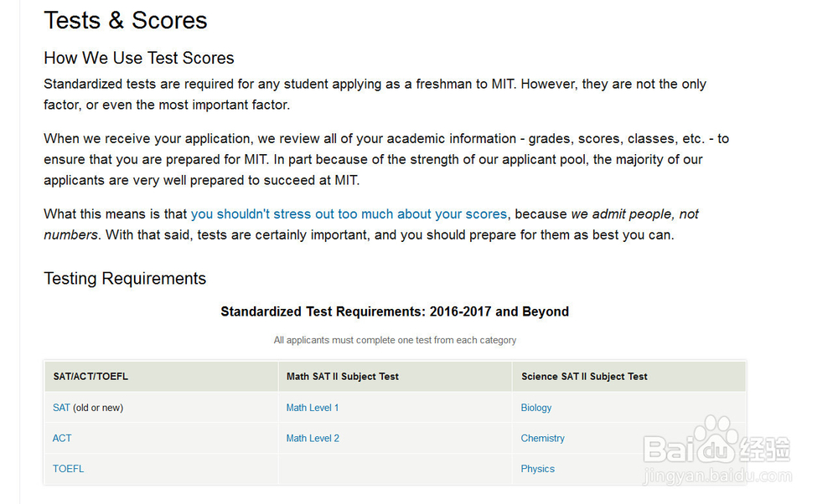Screen dimensions: 838x504
Task: Click the Baidu Jingyan watermark logo
Action: (x=716, y=445)
